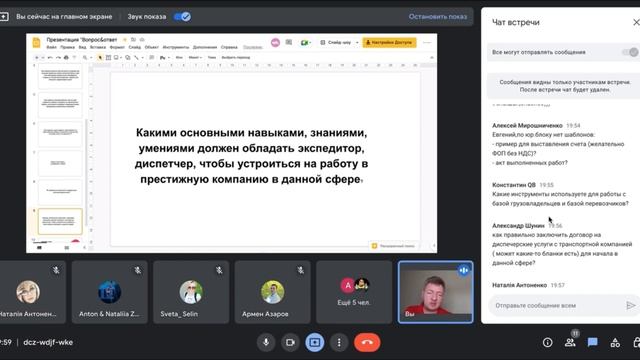640x360 pixels.
Task: Select the highlighted current slide thumbnail
Action: tap(60, 221)
